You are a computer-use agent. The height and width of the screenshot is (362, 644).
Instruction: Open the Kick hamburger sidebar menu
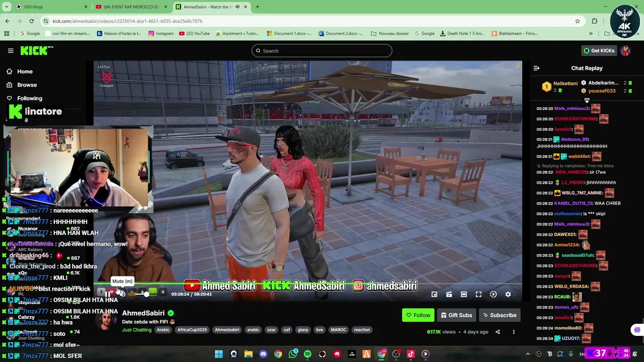pos(11,51)
